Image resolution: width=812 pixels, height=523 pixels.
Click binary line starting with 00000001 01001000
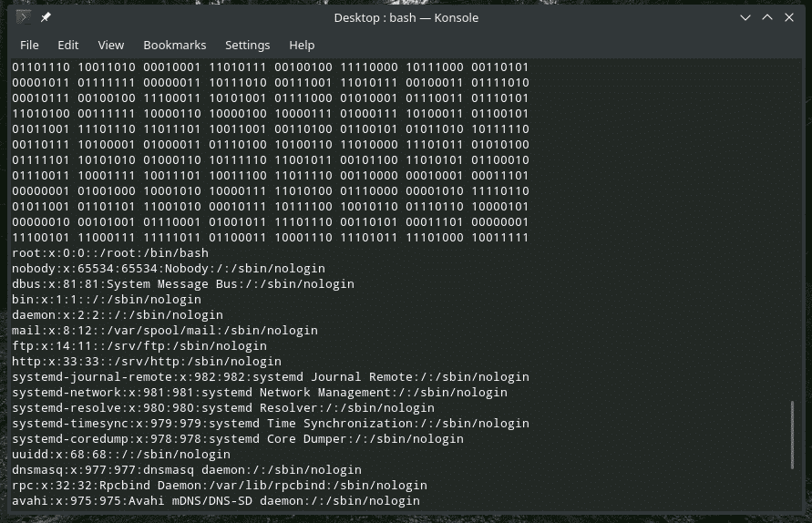pos(271,191)
